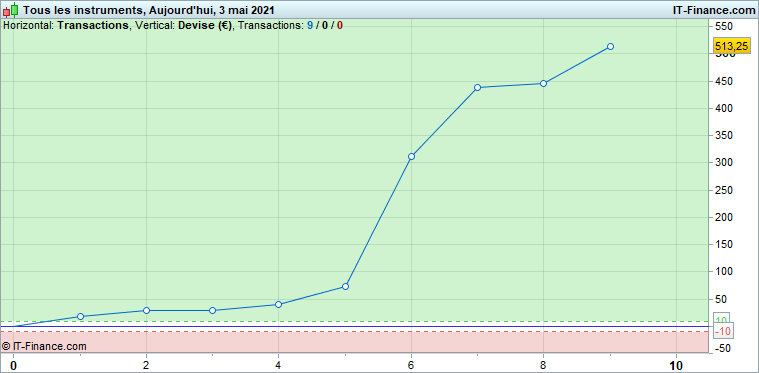
Task: Select the data point at transaction 6
Action: 411,156
